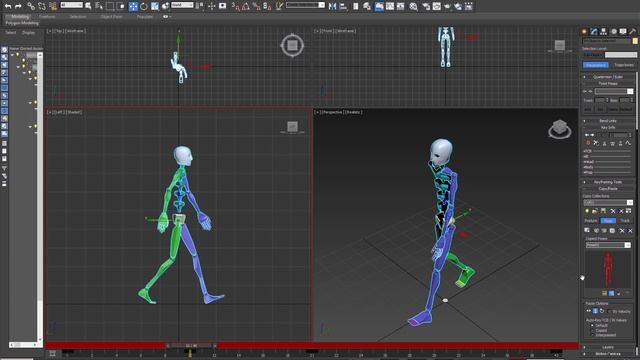Open the Hierarchy command panel tab
Screen dimensions: 640x360
pyautogui.click(x=603, y=31)
